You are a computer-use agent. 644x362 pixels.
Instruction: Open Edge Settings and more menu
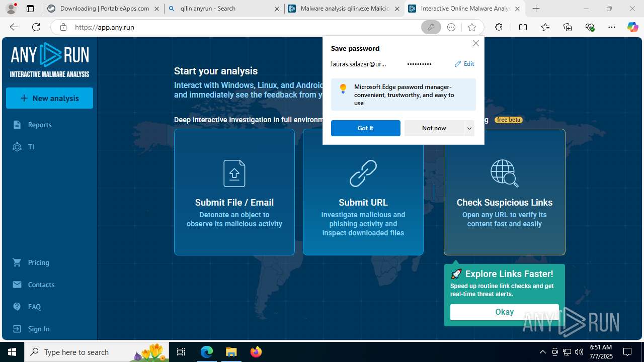pos(612,27)
